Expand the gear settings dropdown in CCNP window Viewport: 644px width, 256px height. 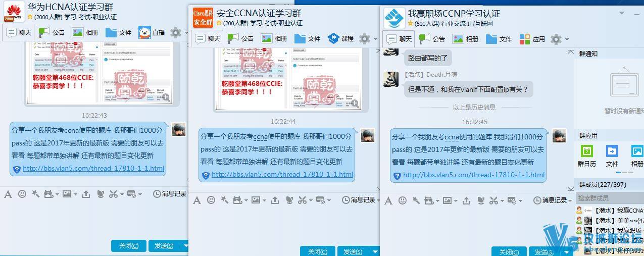click(x=567, y=39)
